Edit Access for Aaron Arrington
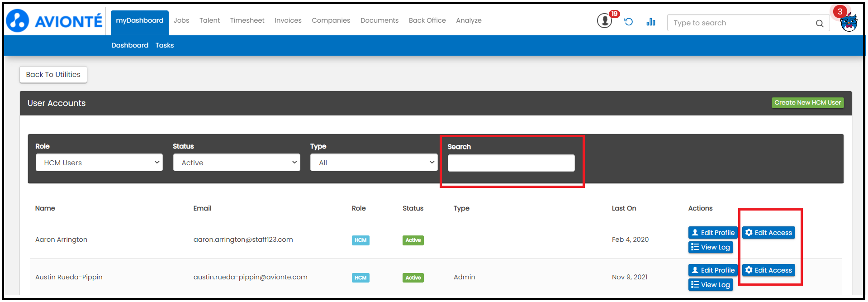The width and height of the screenshot is (868, 302). [x=768, y=233]
